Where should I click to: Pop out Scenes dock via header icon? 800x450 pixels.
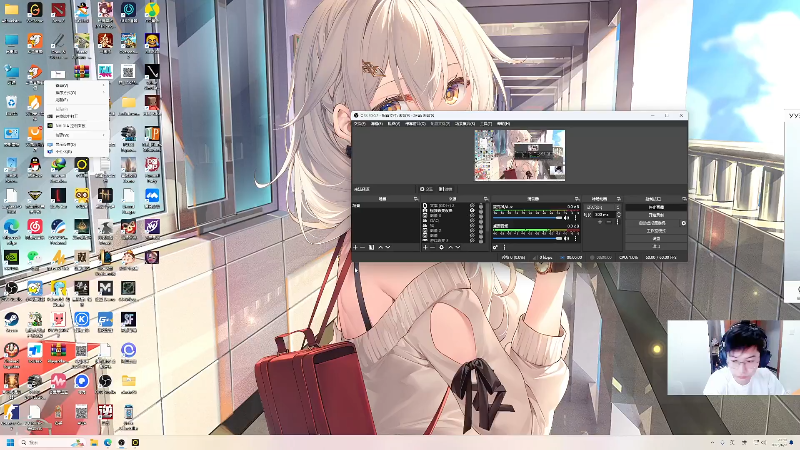(416, 198)
